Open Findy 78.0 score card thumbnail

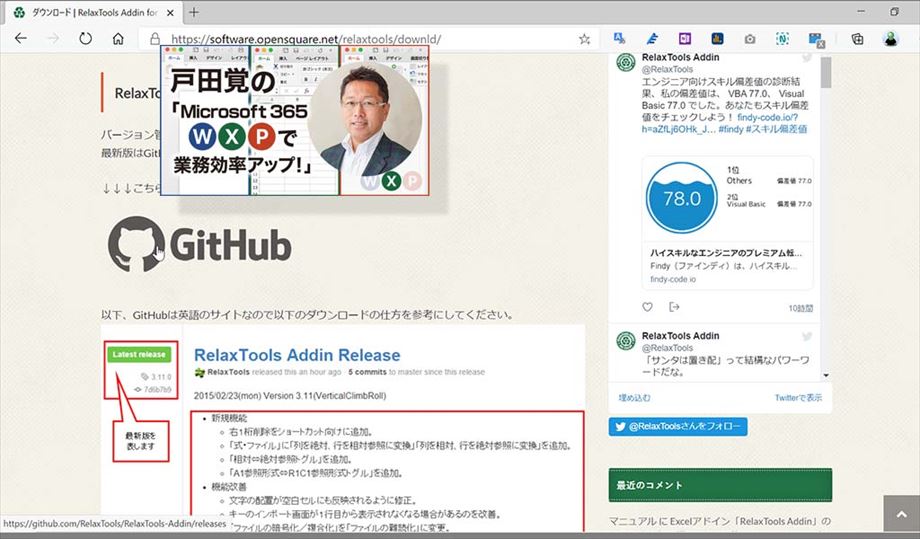point(681,198)
